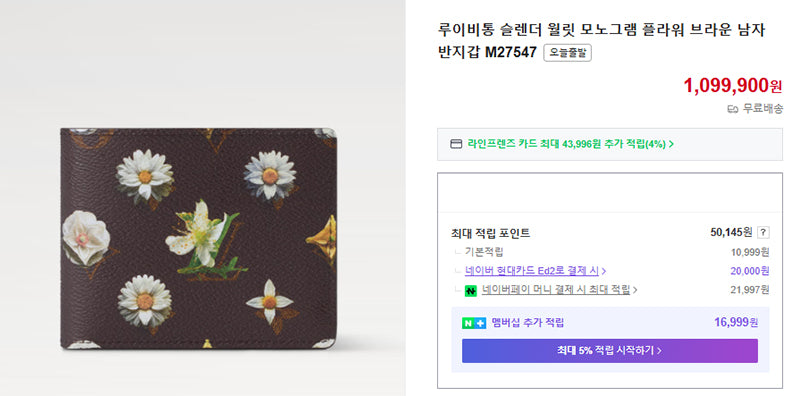Expand the 네이버페이 머니 chevron arrow
This screenshot has width=800, height=396.
pyautogui.click(x=635, y=290)
